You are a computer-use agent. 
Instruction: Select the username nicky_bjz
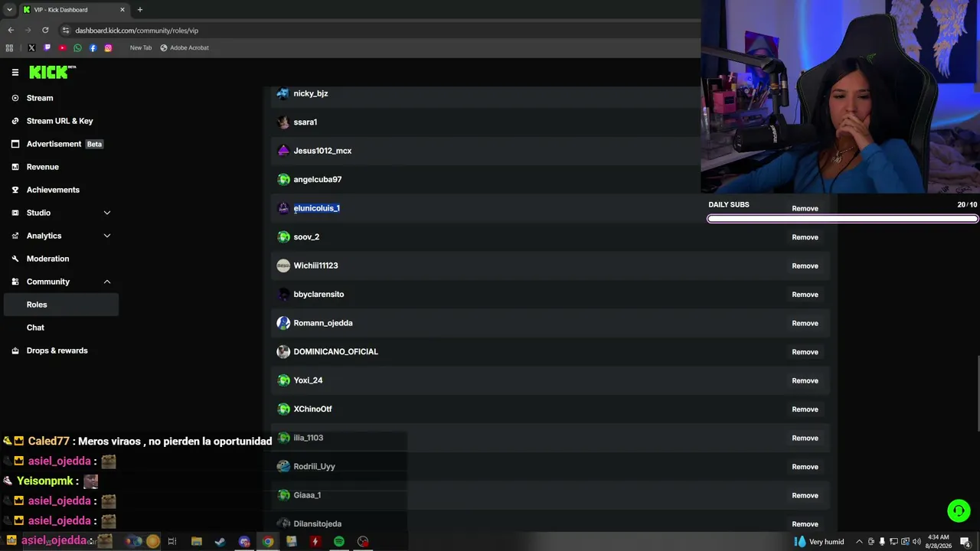(x=311, y=93)
